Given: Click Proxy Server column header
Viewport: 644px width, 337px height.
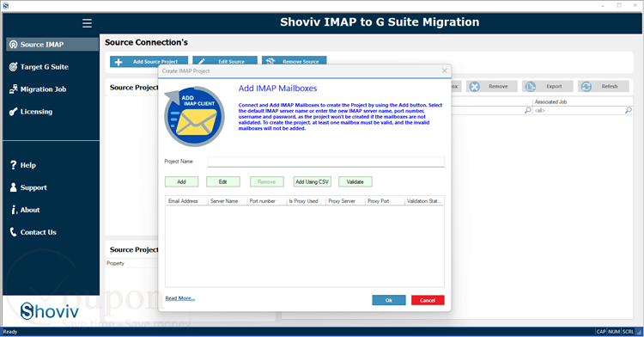Looking at the screenshot, I should [x=345, y=201].
